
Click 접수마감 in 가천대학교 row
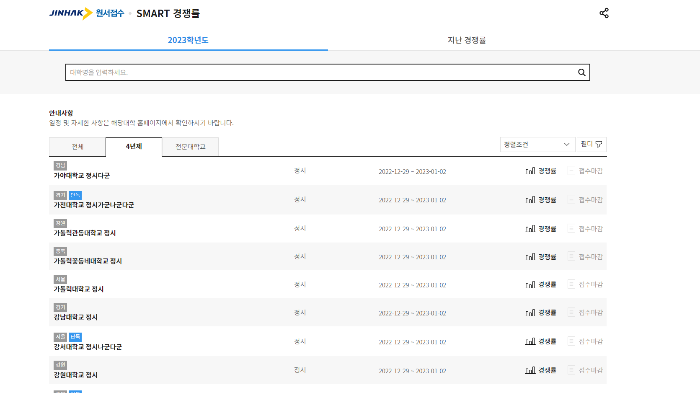tap(585, 200)
